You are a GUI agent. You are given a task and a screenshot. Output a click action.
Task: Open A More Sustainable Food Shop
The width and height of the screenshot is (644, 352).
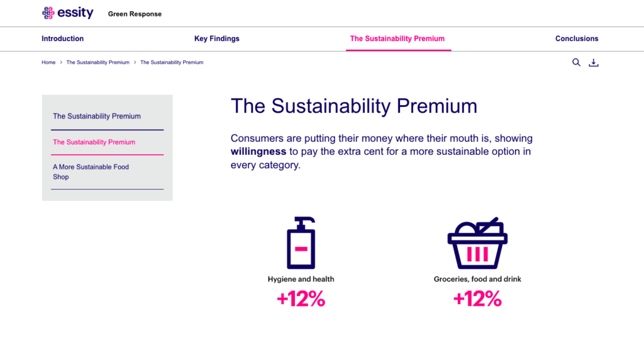91,172
